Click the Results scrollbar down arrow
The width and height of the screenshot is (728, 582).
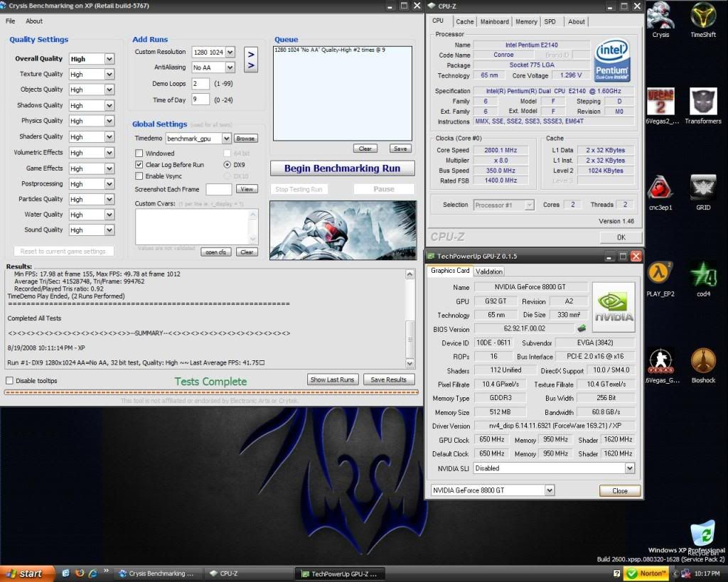point(409,363)
